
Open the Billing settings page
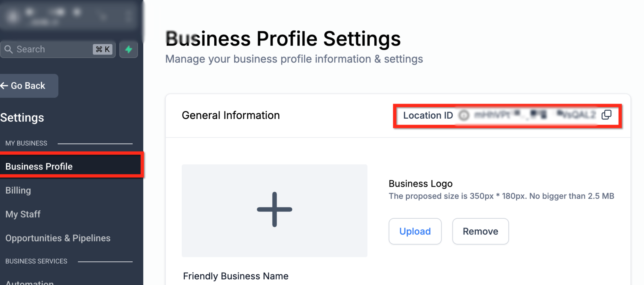[x=18, y=190]
